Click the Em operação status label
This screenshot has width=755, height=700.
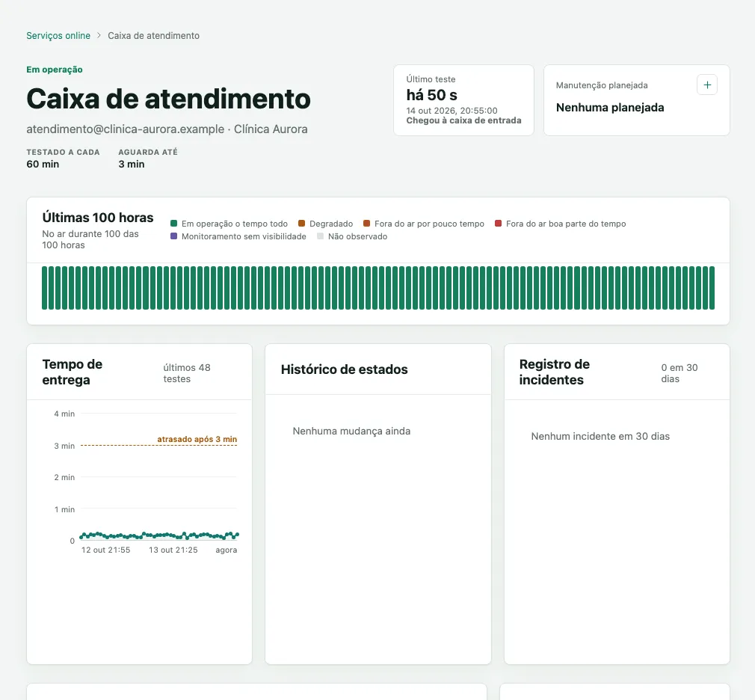[x=55, y=70]
